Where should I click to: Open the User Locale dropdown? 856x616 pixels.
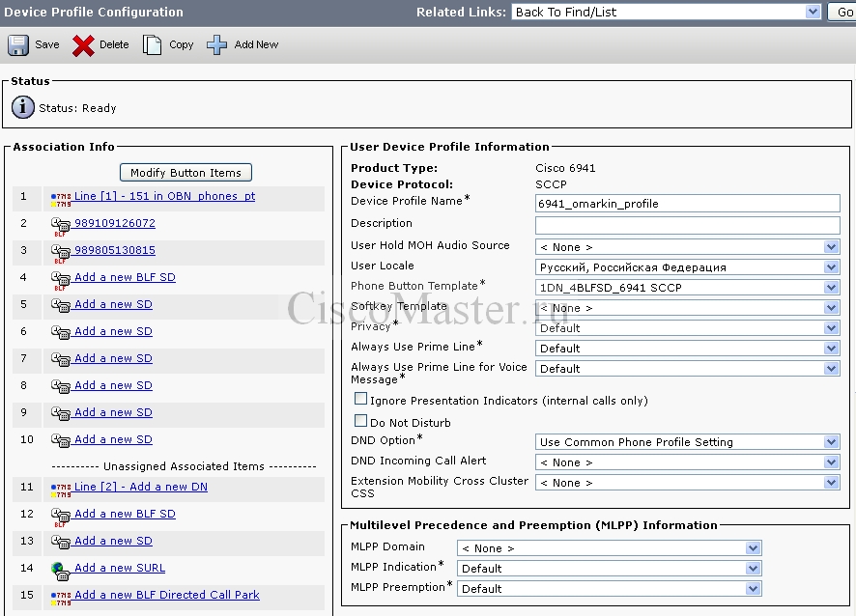(x=687, y=267)
